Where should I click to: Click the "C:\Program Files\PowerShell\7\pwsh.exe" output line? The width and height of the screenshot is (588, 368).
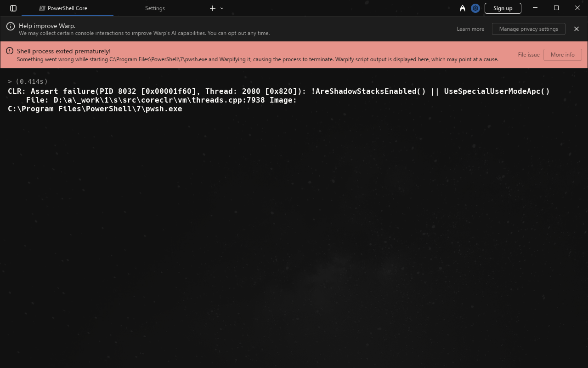tap(95, 109)
